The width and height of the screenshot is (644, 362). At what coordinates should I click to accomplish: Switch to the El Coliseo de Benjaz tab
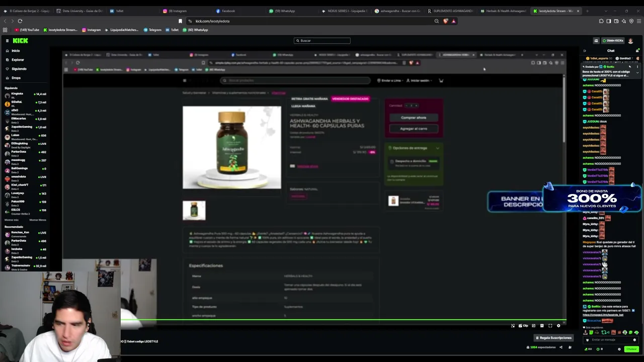27,11
